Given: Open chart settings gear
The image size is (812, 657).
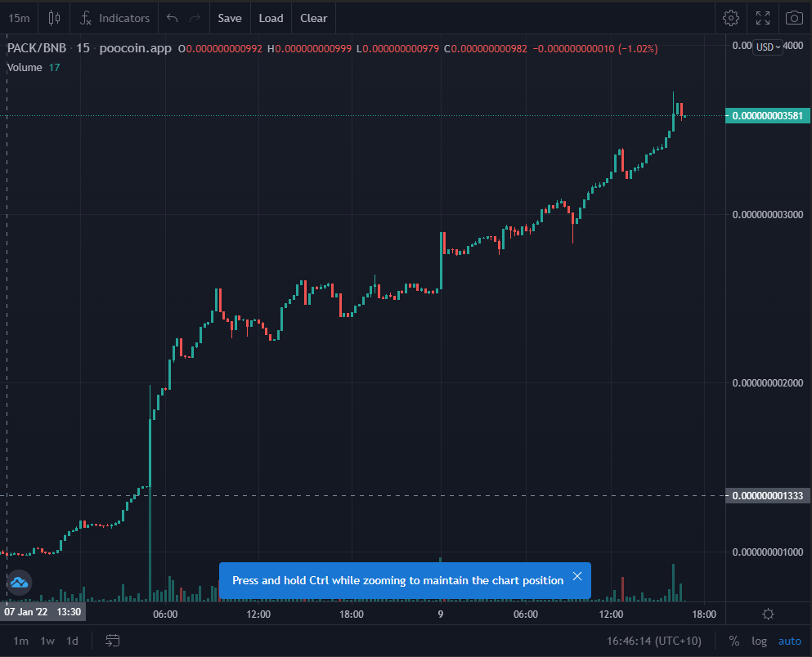Looking at the screenshot, I should [x=731, y=18].
